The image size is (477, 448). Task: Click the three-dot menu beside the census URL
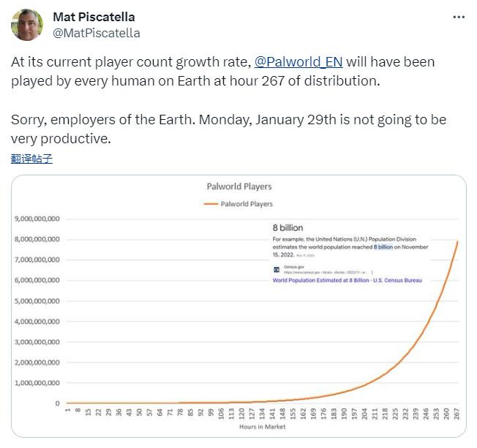(x=372, y=272)
